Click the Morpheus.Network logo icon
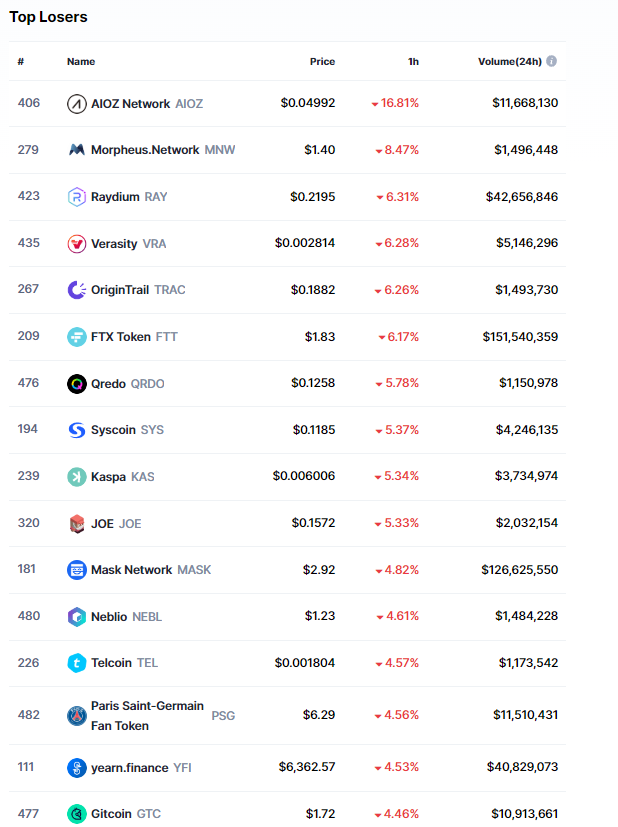618x827 pixels. point(77,150)
